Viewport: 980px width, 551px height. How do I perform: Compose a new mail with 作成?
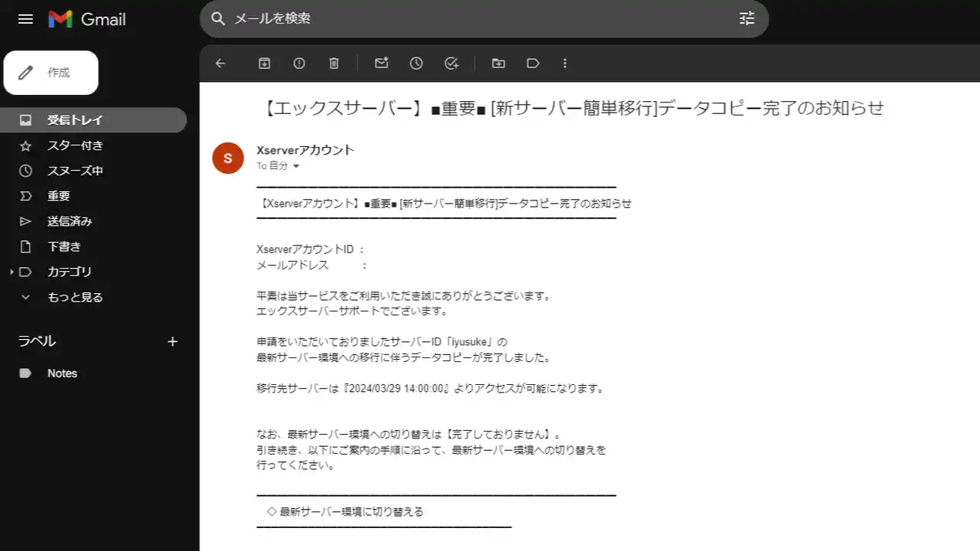pyautogui.click(x=51, y=73)
